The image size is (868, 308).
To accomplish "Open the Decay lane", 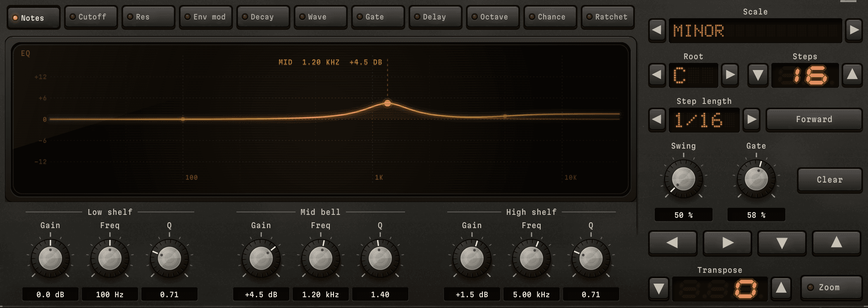I will coord(263,17).
